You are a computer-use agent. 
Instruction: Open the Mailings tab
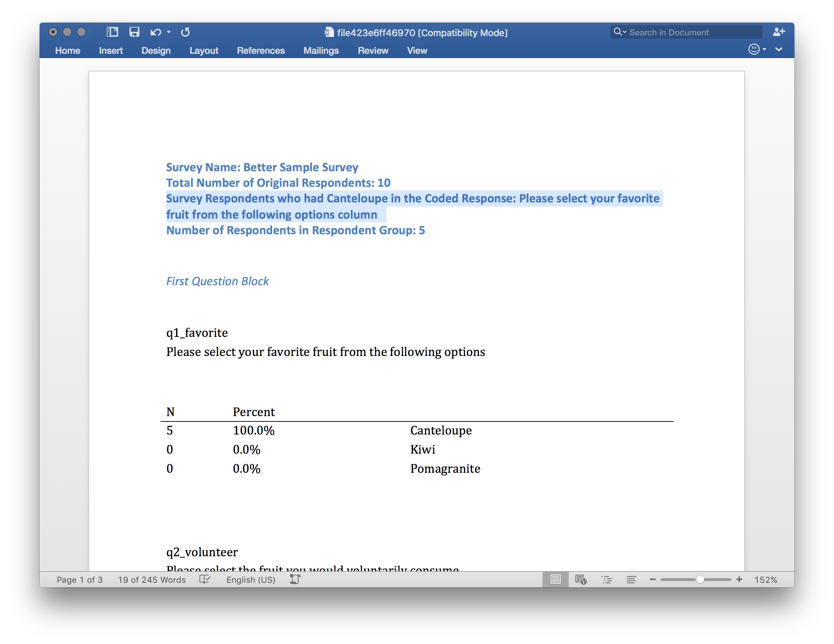[321, 50]
